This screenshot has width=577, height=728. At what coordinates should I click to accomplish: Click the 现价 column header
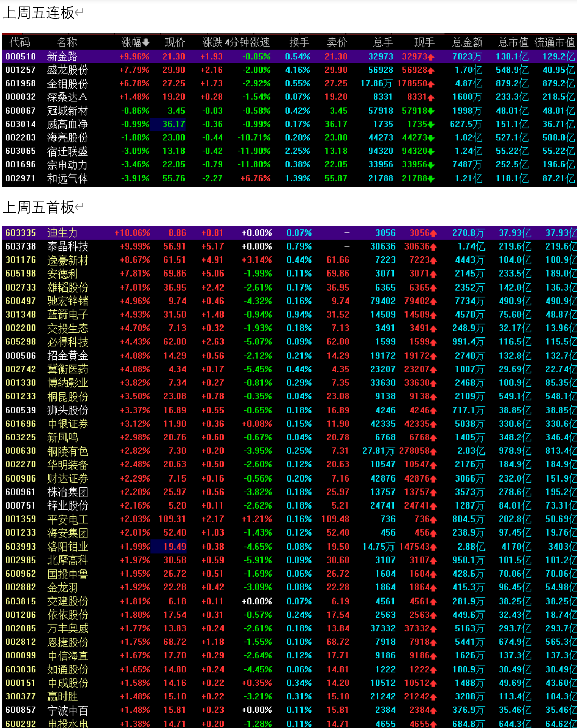(175, 43)
